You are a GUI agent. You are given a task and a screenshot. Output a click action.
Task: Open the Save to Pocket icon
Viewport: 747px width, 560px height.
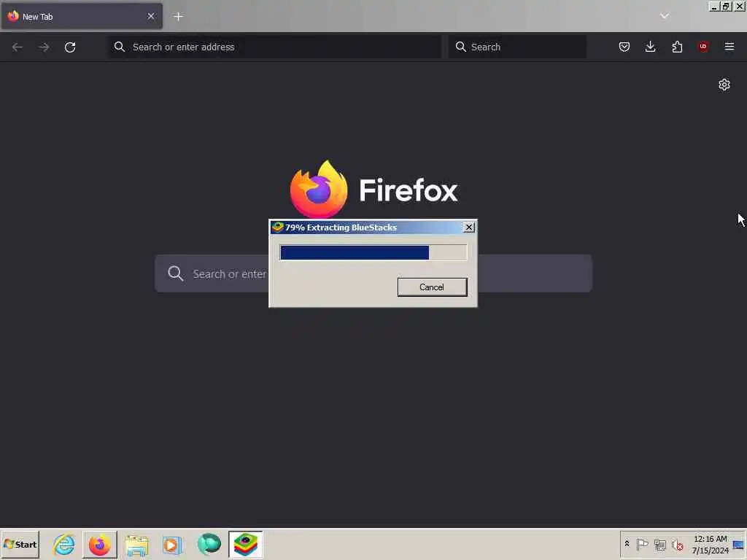point(624,47)
